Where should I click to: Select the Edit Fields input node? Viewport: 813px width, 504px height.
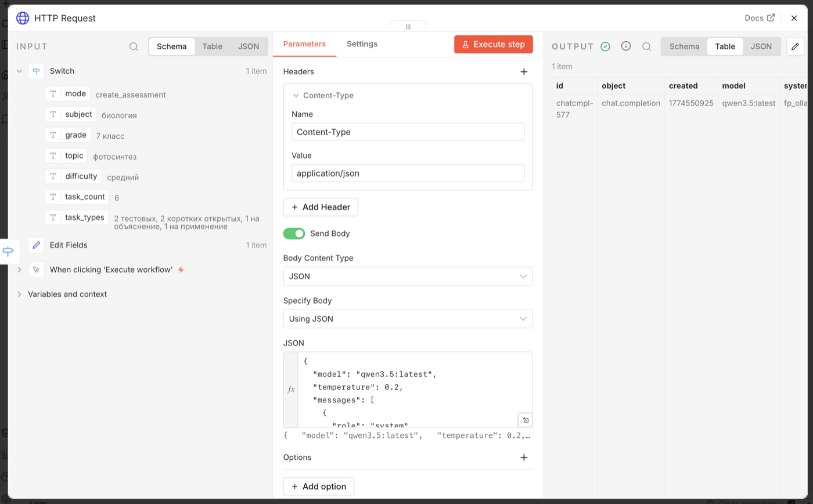click(x=69, y=245)
